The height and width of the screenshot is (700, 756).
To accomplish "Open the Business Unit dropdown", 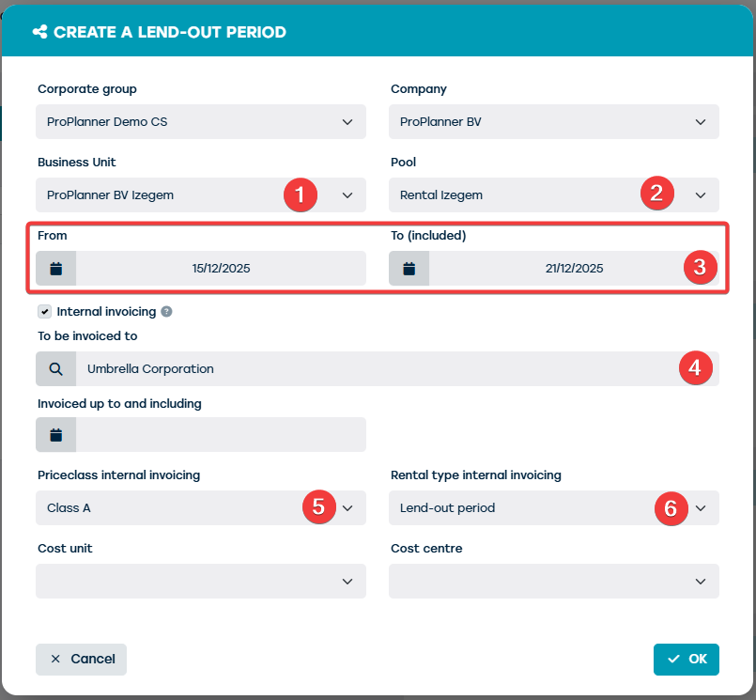I will pyautogui.click(x=201, y=194).
